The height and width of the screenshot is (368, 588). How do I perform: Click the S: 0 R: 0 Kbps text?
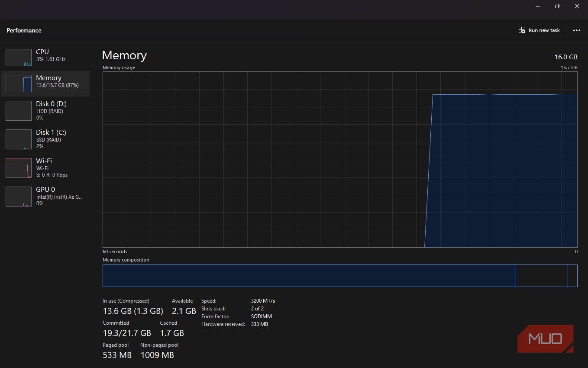click(52, 175)
